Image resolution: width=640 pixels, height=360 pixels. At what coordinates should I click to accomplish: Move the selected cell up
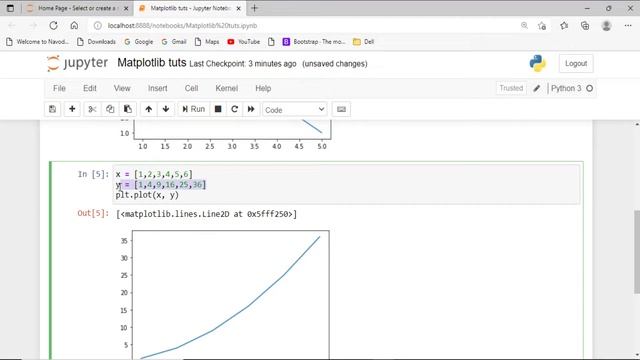[x=149, y=109]
